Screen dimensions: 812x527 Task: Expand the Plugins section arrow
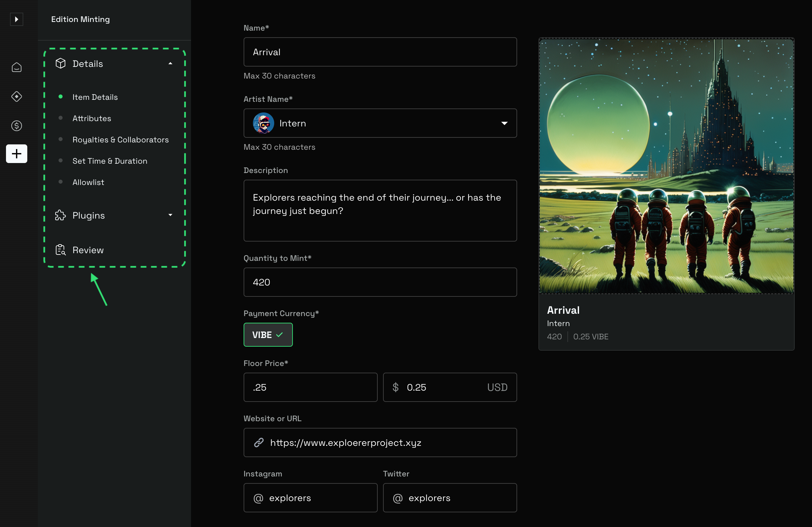(170, 215)
